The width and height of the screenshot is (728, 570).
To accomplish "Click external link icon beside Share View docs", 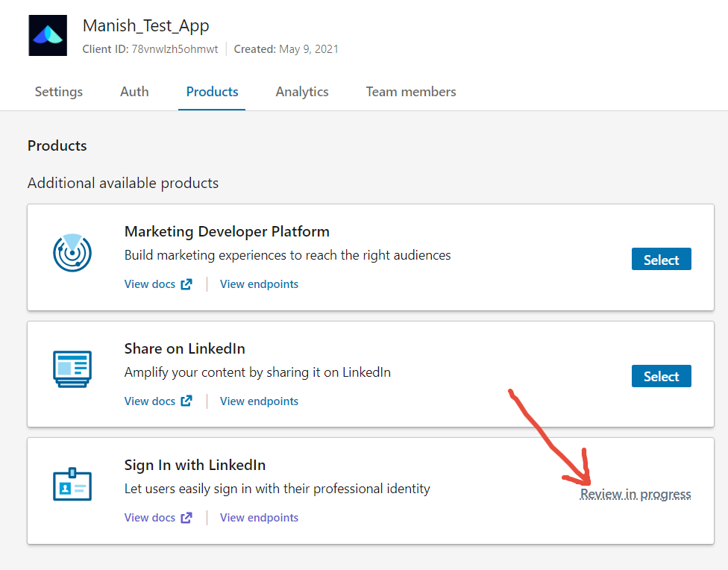I will [186, 401].
